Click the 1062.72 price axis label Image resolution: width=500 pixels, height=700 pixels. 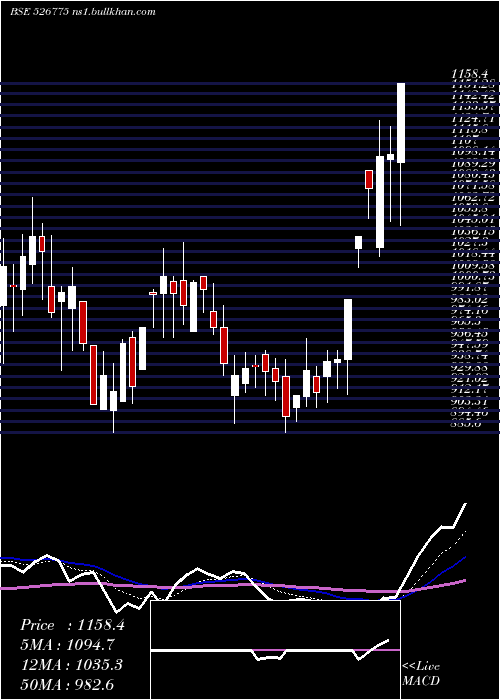(472, 196)
